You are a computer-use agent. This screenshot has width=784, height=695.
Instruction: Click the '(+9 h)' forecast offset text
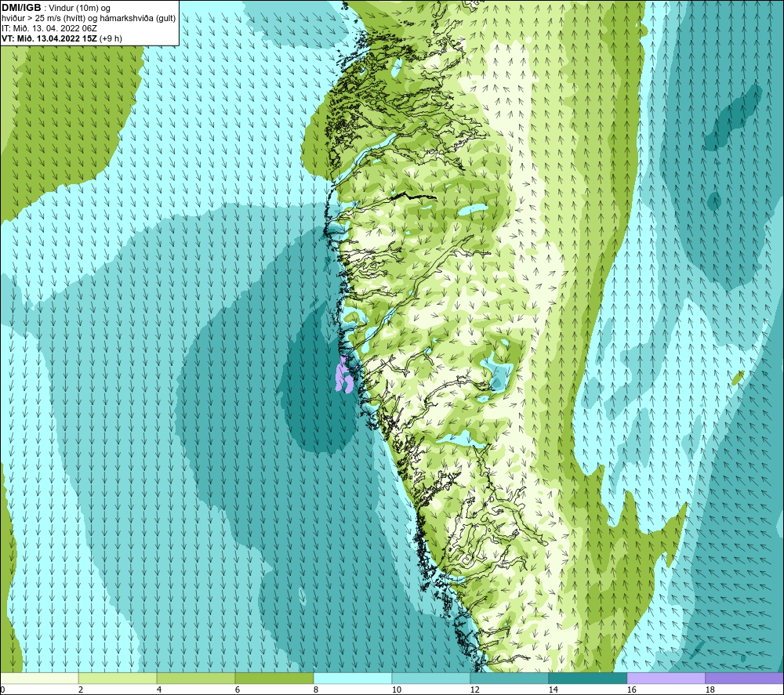(111, 38)
